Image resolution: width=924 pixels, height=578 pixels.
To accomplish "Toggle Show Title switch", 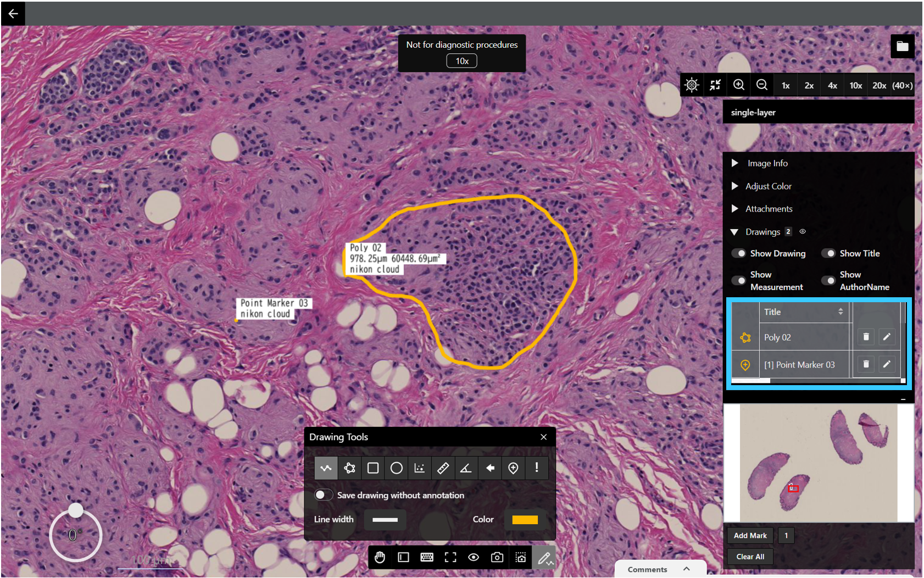I will pyautogui.click(x=828, y=253).
